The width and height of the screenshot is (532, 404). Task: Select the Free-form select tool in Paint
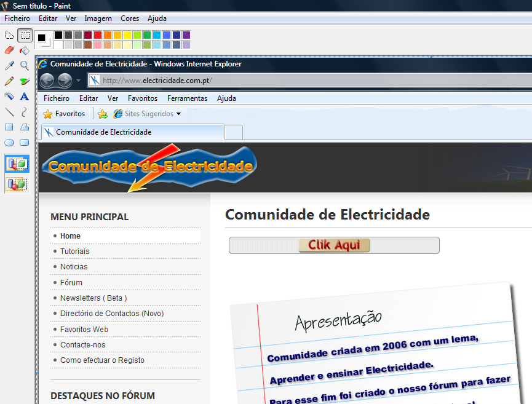pyautogui.click(x=9, y=35)
